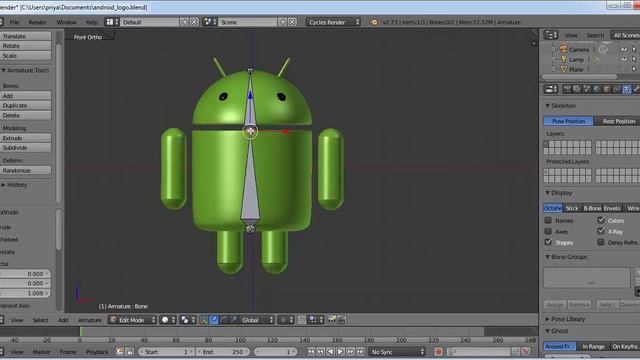
Task: Select Pose Position toggle
Action: point(569,121)
